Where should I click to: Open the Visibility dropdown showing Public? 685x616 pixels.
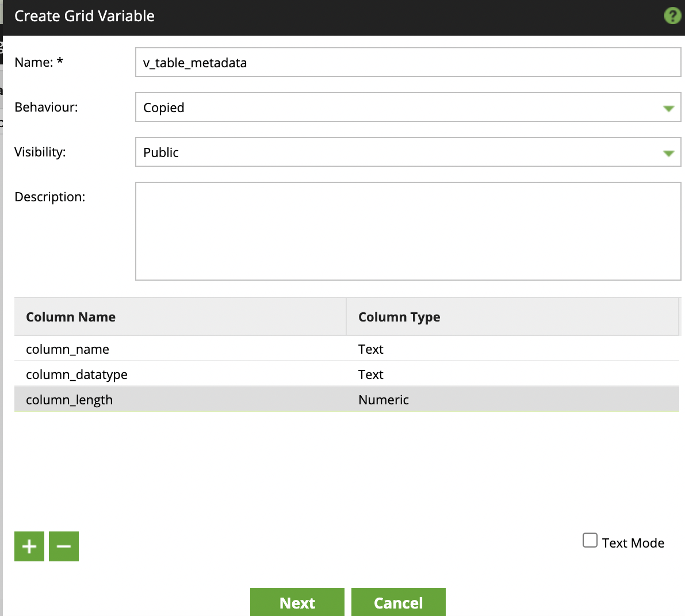pos(408,152)
